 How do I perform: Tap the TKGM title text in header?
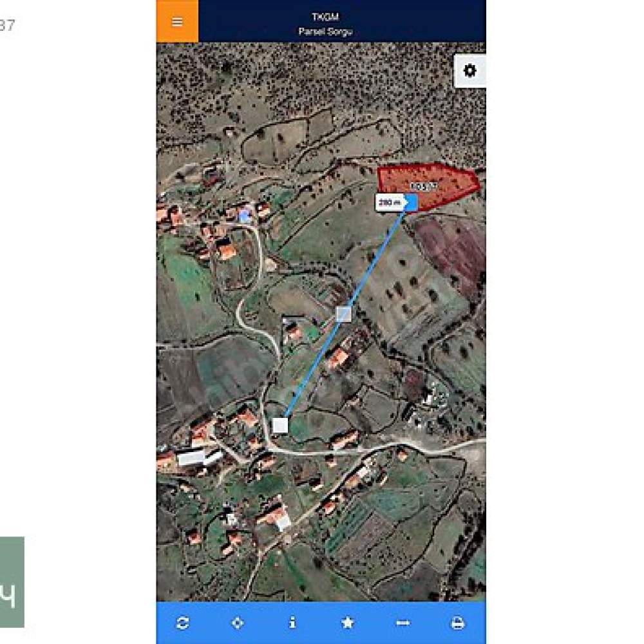tap(325, 17)
